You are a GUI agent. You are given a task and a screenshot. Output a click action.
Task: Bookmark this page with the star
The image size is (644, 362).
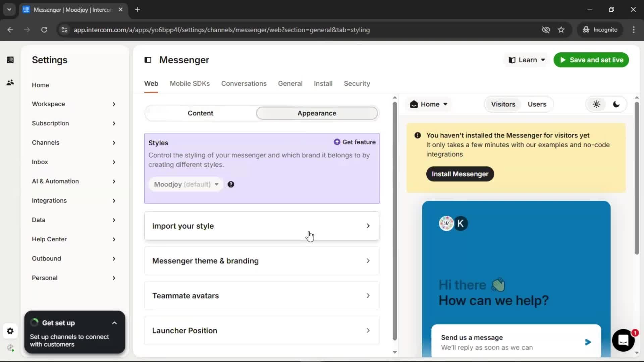(561, 30)
